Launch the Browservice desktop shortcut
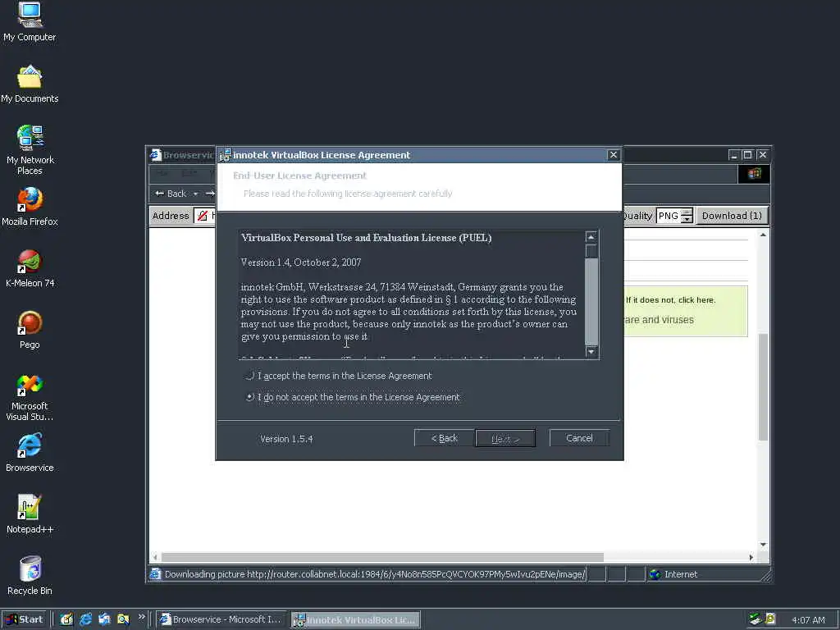 click(30, 453)
